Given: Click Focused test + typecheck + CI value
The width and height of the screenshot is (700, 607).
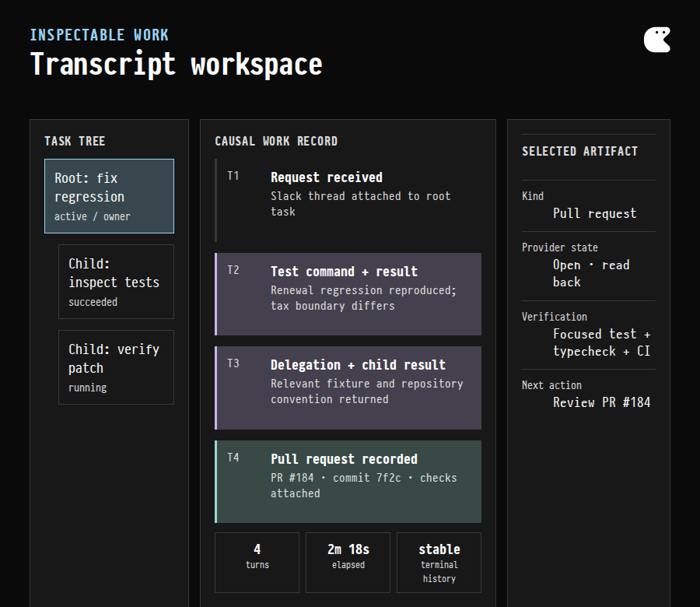Looking at the screenshot, I should (601, 342).
